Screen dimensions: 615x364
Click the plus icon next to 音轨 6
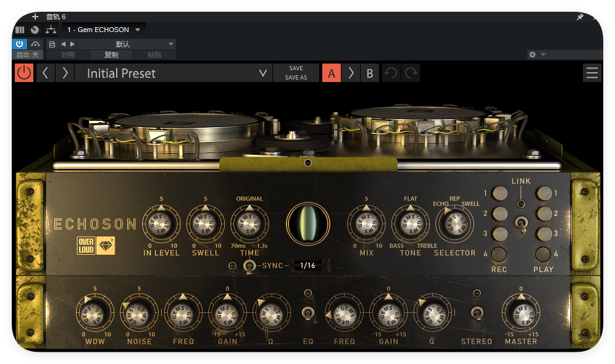click(x=35, y=17)
